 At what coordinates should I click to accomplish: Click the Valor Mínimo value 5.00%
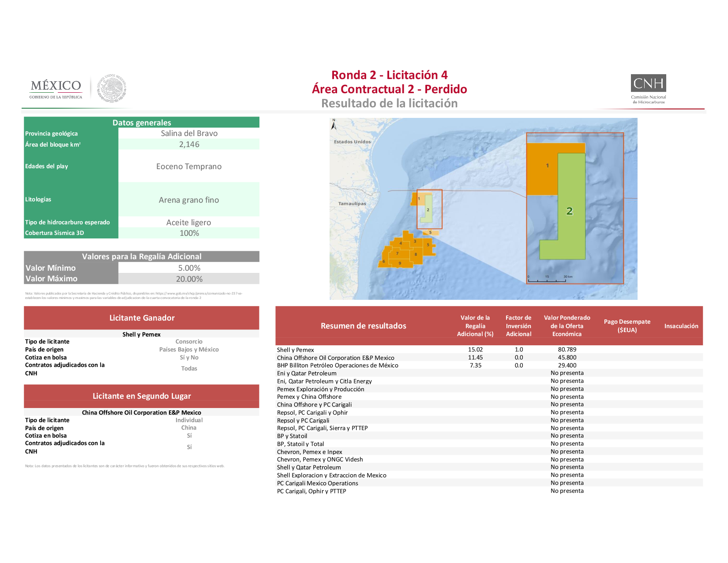coord(189,268)
